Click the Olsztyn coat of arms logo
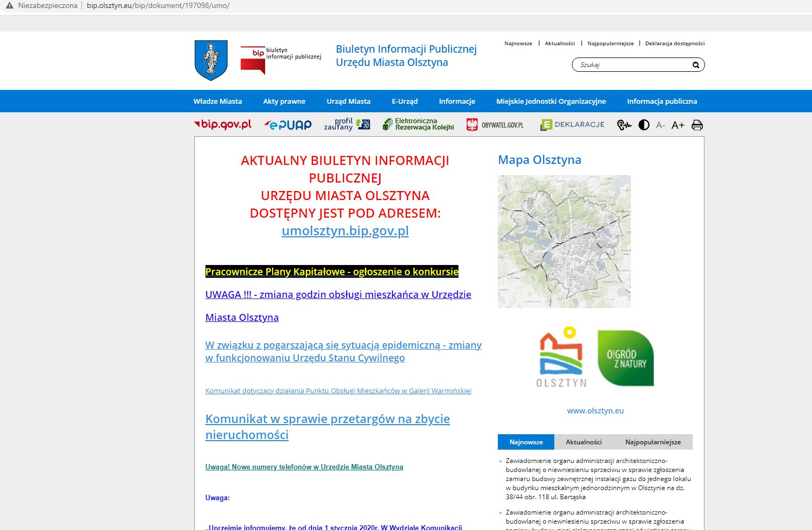This screenshot has height=530, width=812. coord(211,60)
